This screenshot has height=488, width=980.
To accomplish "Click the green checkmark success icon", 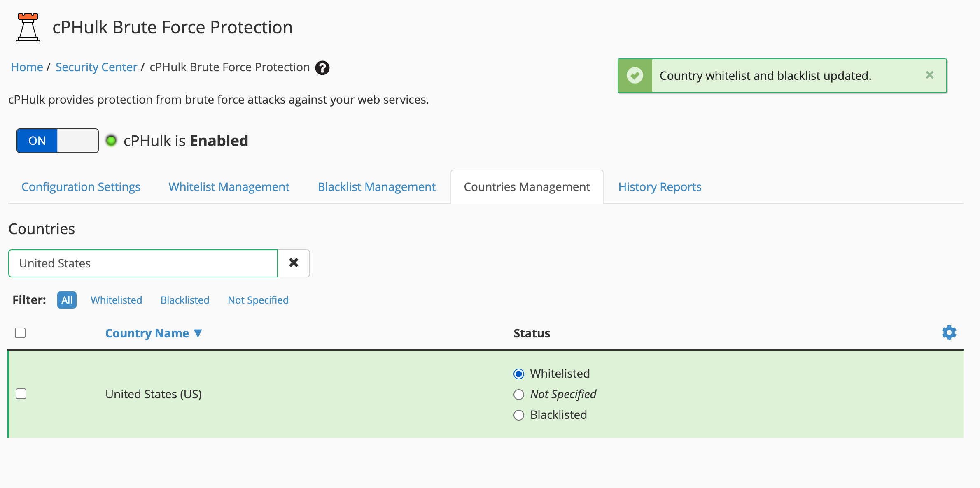I will coord(635,75).
